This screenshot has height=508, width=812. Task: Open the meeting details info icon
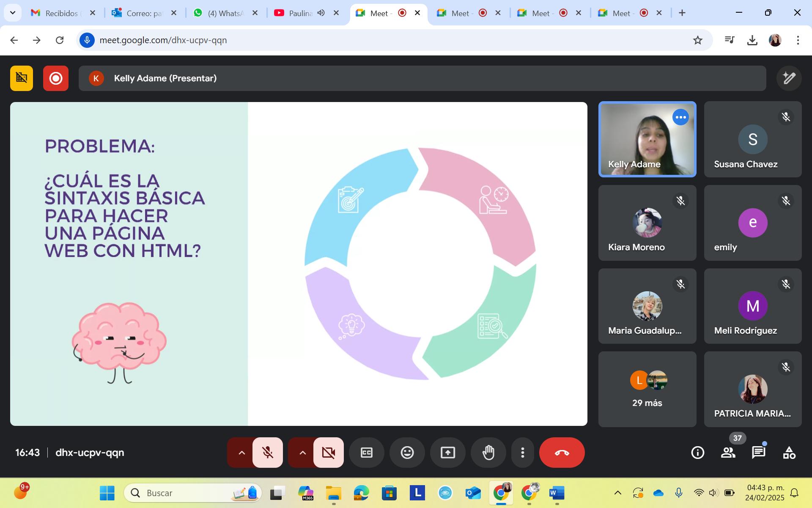click(x=697, y=453)
